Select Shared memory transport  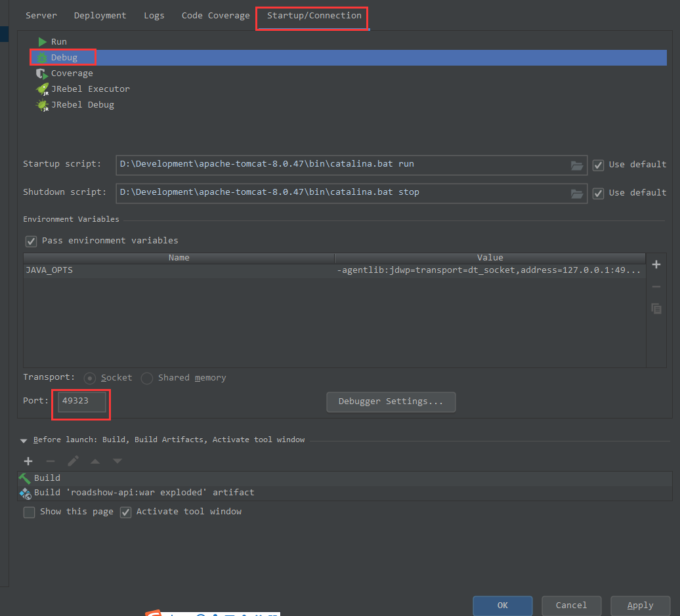coord(146,378)
